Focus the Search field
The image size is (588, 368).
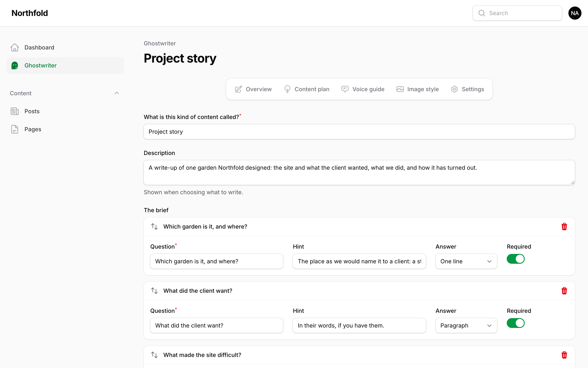pyautogui.click(x=517, y=13)
